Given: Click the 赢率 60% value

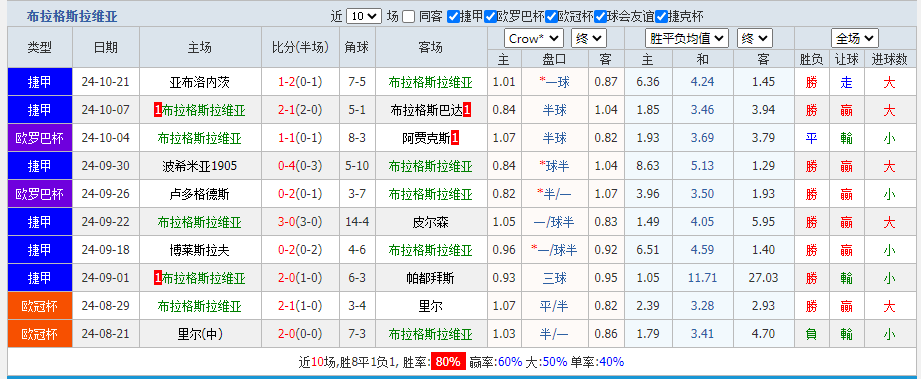Looking at the screenshot, I should coord(510,361).
